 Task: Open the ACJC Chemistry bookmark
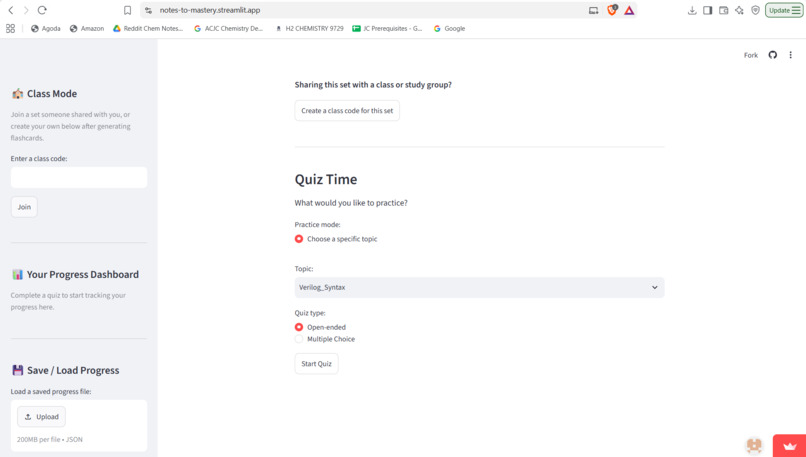click(228, 29)
